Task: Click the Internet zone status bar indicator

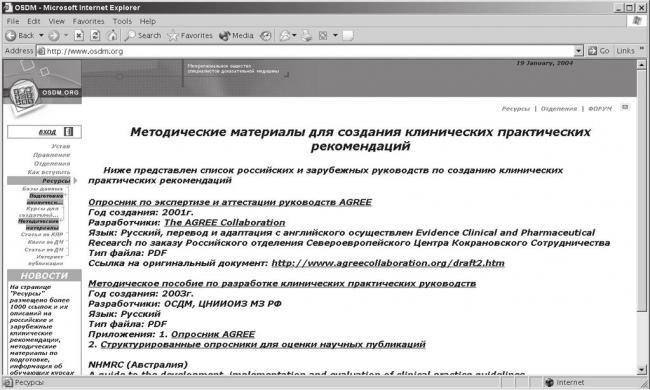Action: pyautogui.click(x=565, y=383)
